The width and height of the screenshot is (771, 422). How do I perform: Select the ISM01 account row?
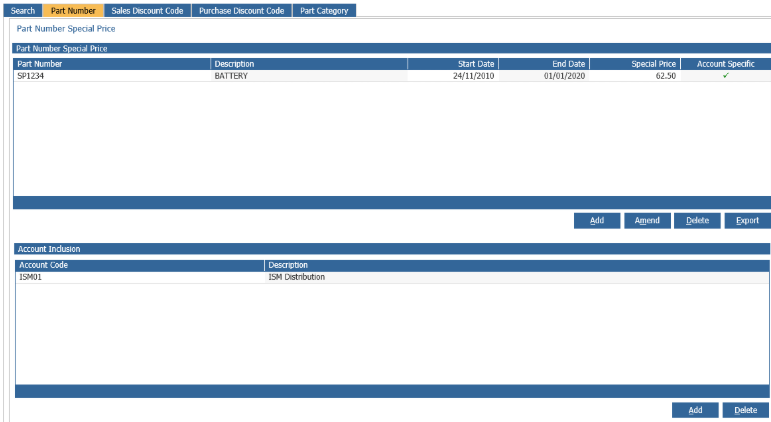point(140,277)
